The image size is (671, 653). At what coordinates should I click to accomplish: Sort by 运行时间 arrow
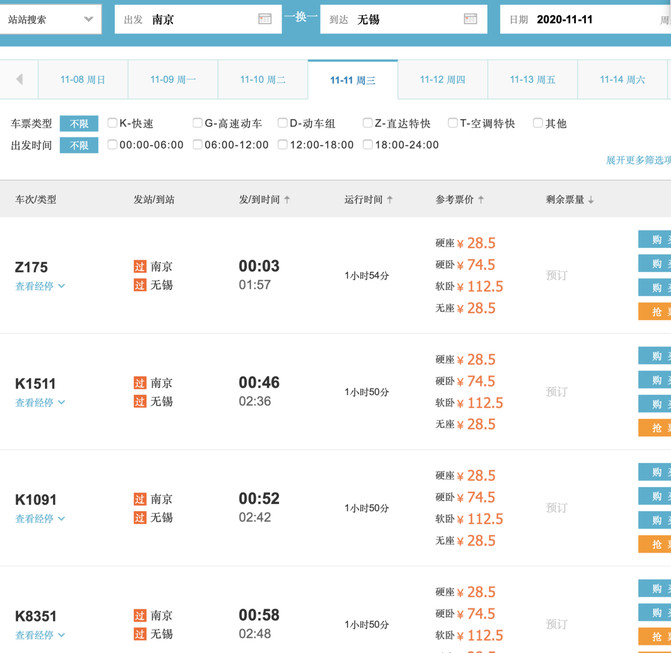390,199
